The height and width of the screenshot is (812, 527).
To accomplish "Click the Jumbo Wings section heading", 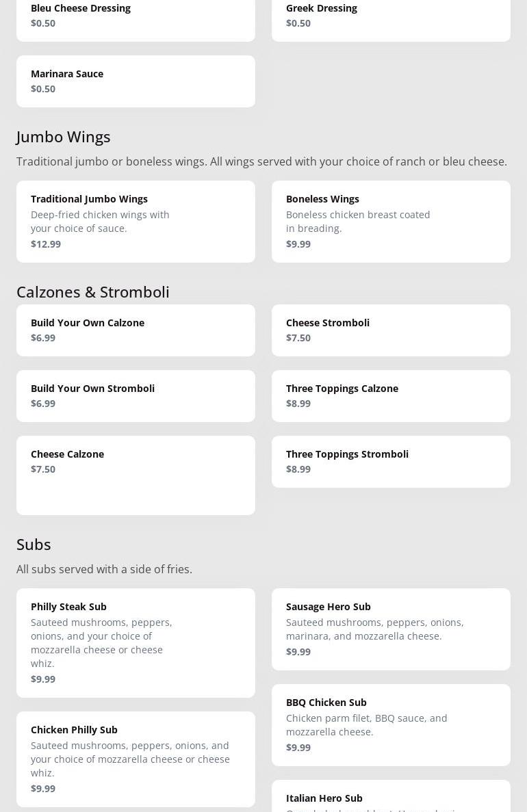I will coord(64,137).
